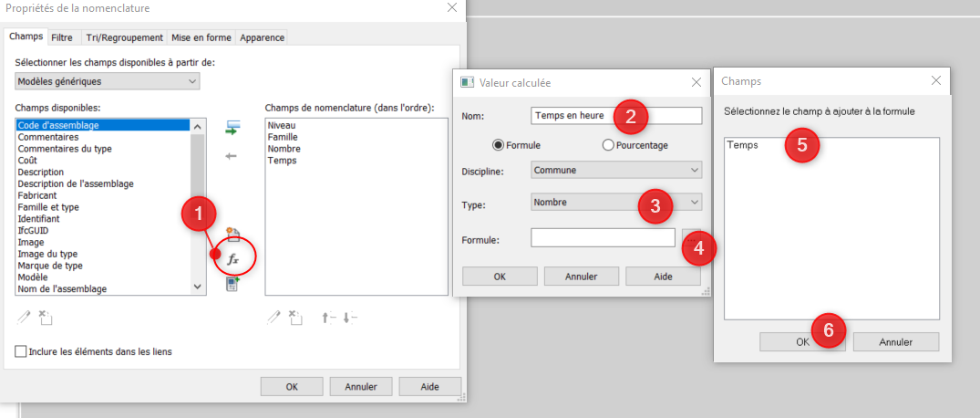Click Annuler in the Valeur calculée dialog
The image size is (980, 418).
(x=581, y=277)
